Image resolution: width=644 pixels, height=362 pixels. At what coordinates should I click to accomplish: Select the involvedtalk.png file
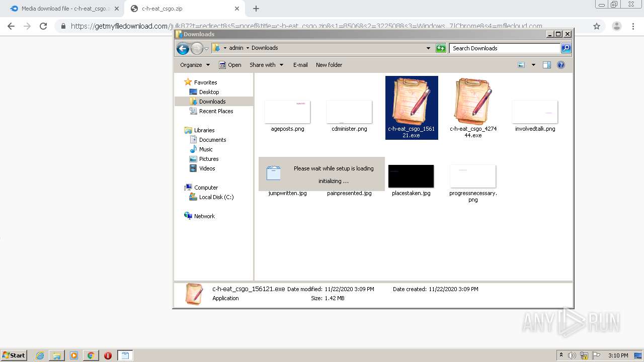click(x=535, y=116)
